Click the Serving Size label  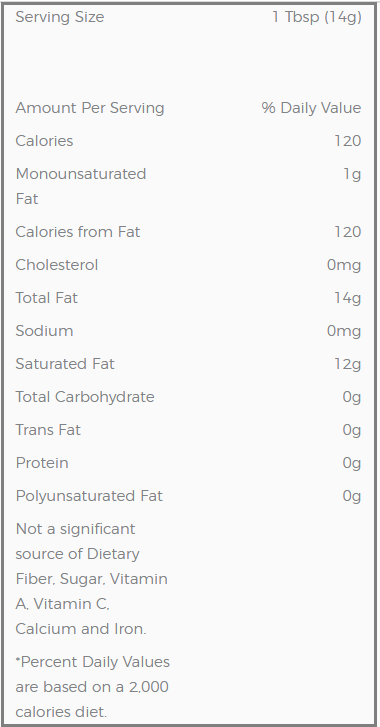60,17
